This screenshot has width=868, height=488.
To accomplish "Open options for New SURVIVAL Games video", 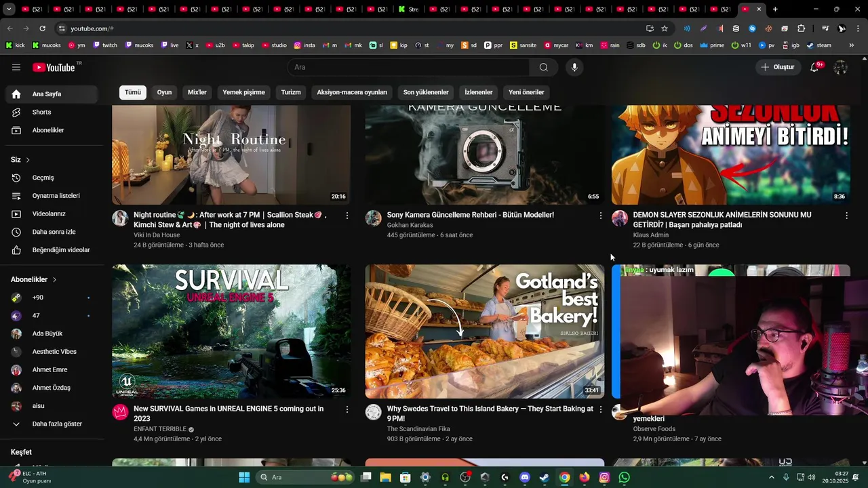I will [347, 409].
